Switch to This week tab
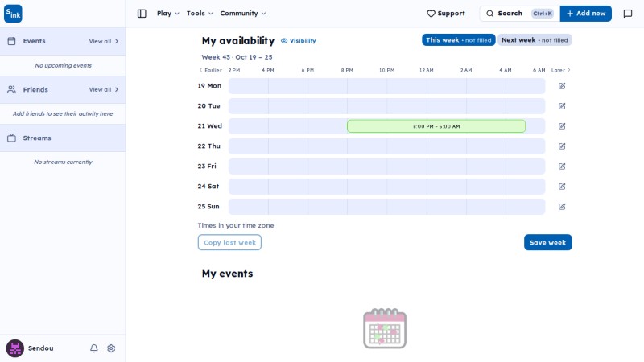Image resolution: width=644 pixels, height=362 pixels. coord(458,39)
